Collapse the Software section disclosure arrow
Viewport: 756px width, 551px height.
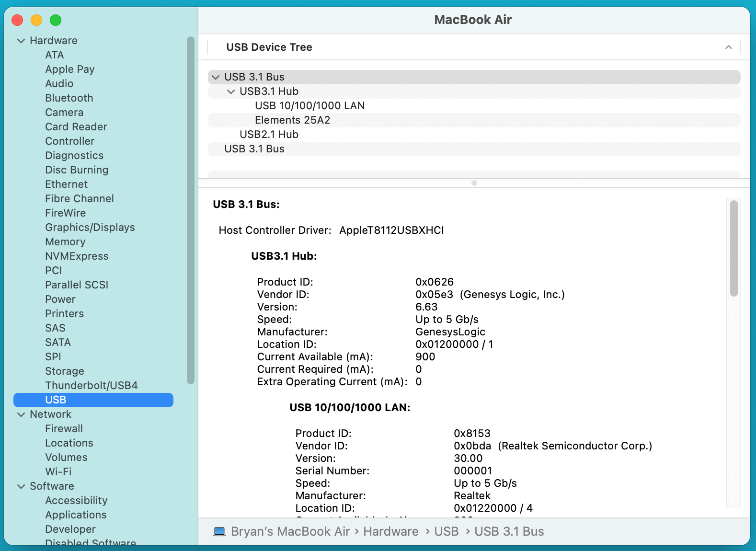click(21, 486)
